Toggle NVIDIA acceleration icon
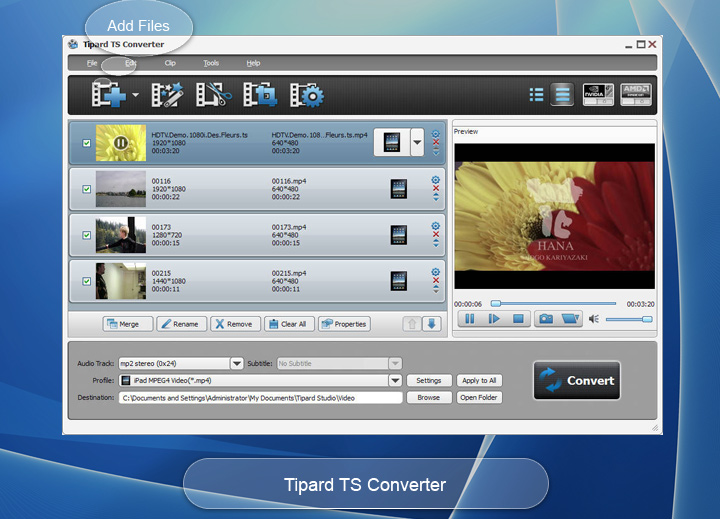 [598, 95]
